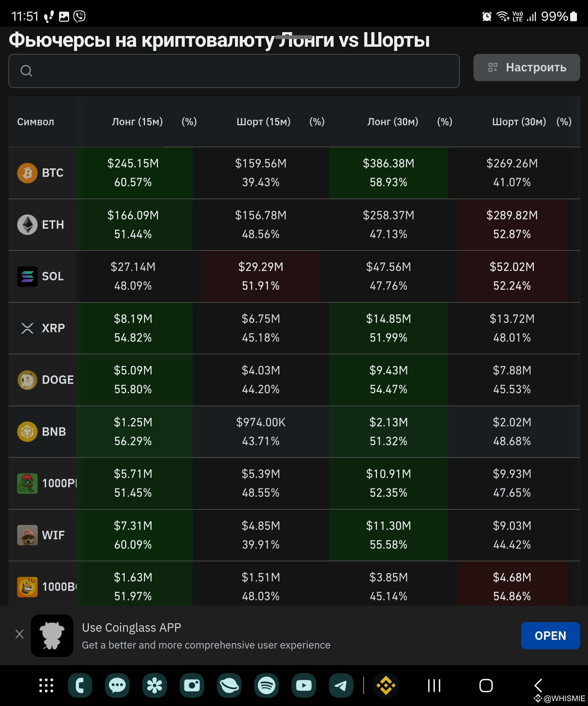Launch the Phone app in taskbar
The height and width of the screenshot is (706, 588).
(x=80, y=685)
